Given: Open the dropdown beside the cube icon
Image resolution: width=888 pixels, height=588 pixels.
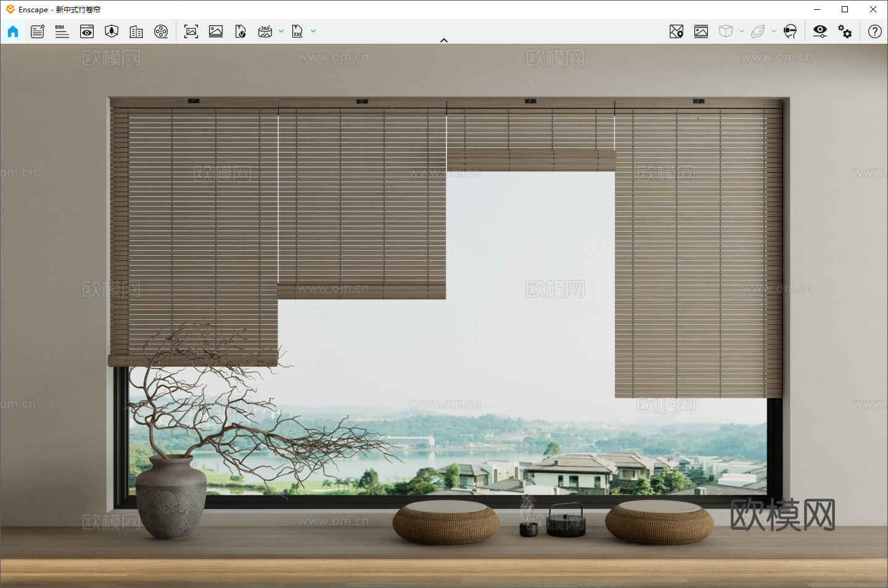Looking at the screenshot, I should (x=742, y=31).
